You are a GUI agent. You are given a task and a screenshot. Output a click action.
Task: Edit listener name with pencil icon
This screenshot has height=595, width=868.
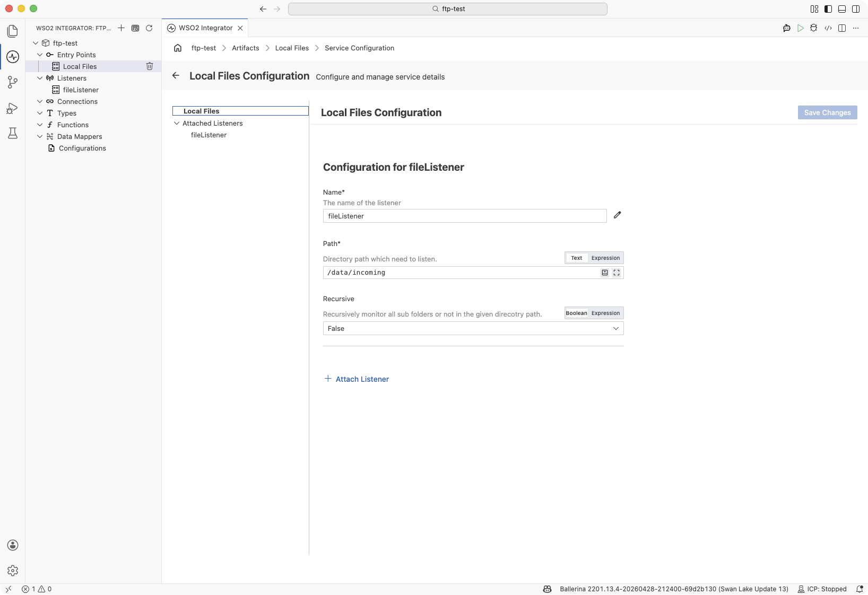tap(617, 215)
